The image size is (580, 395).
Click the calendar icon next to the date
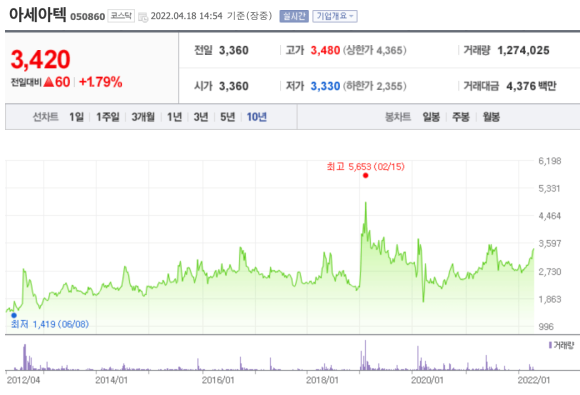(143, 17)
